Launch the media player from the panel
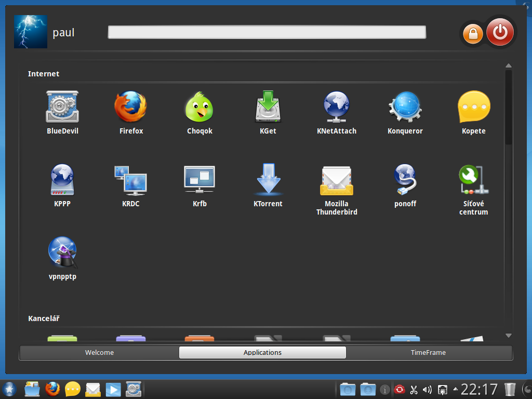Viewport: 532px width, 399px height. (113, 389)
